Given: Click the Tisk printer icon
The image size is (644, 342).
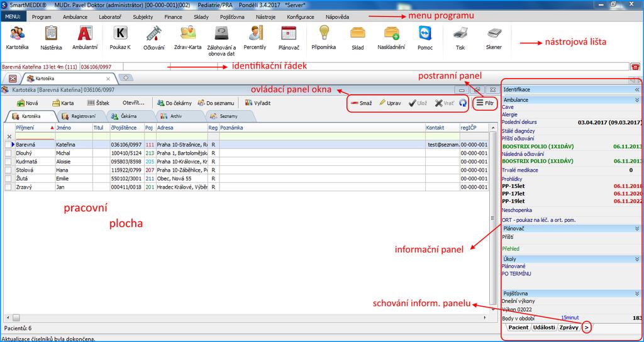Looking at the screenshot, I should (x=460, y=38).
